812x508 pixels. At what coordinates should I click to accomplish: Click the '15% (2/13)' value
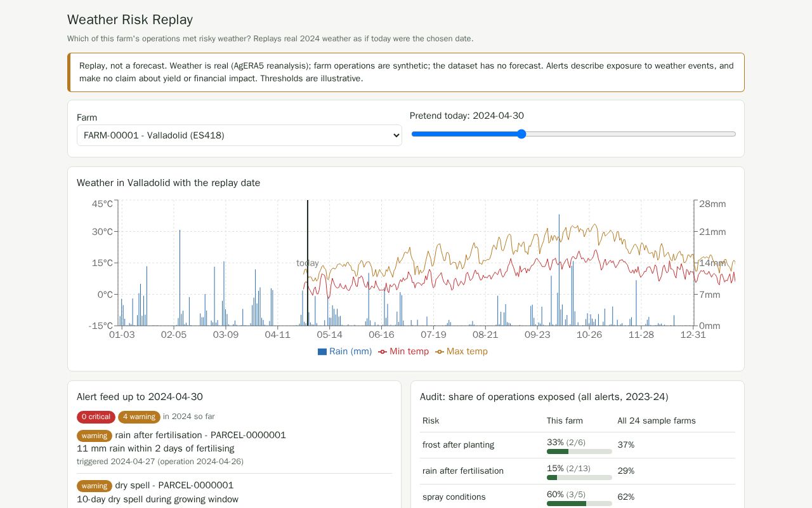tap(568, 468)
